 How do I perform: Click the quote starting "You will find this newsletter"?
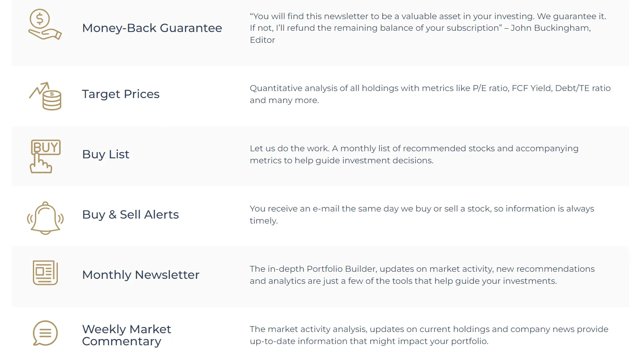click(428, 16)
